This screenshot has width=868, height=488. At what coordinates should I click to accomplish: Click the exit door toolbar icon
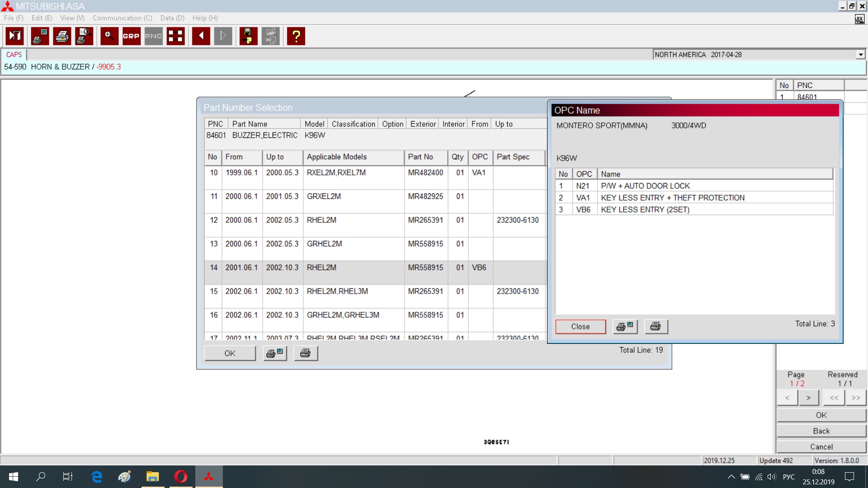(15, 36)
